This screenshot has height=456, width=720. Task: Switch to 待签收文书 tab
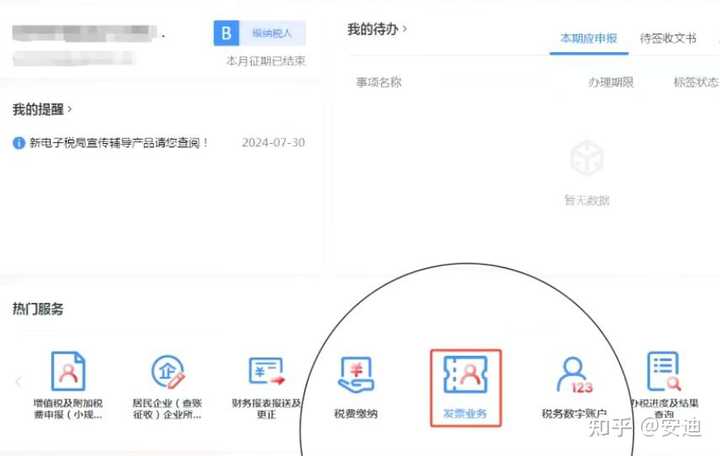point(668,38)
